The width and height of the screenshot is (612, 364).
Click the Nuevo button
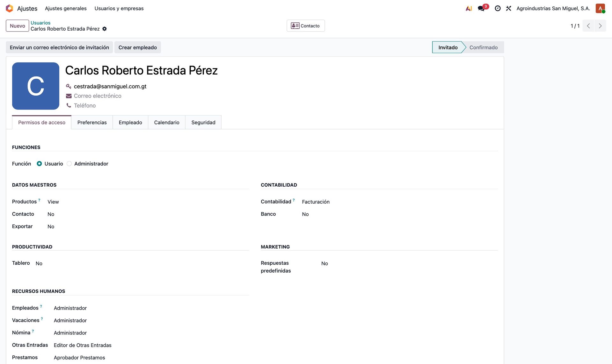18,26
